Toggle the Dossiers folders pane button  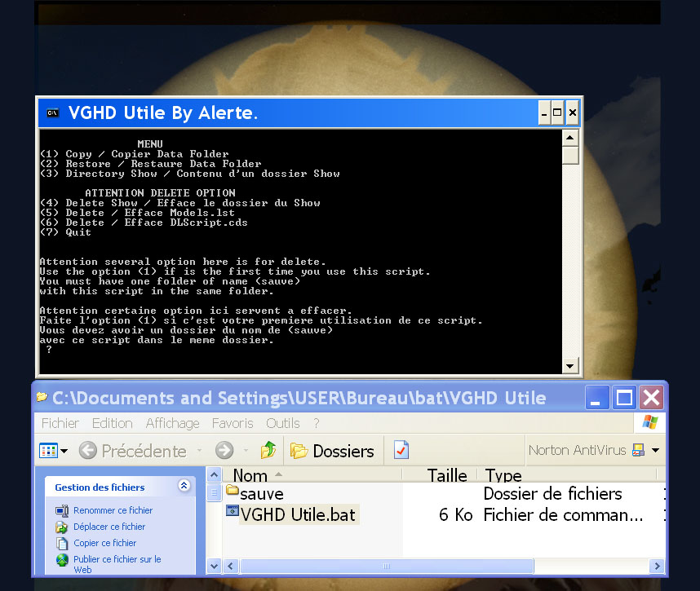[x=332, y=451]
